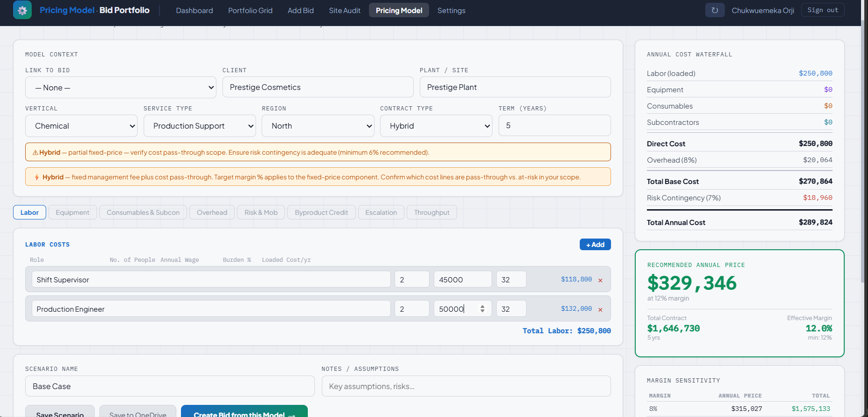Click the Notes / Assumptions text field
Screen dimensions: 868x417
pos(465,386)
